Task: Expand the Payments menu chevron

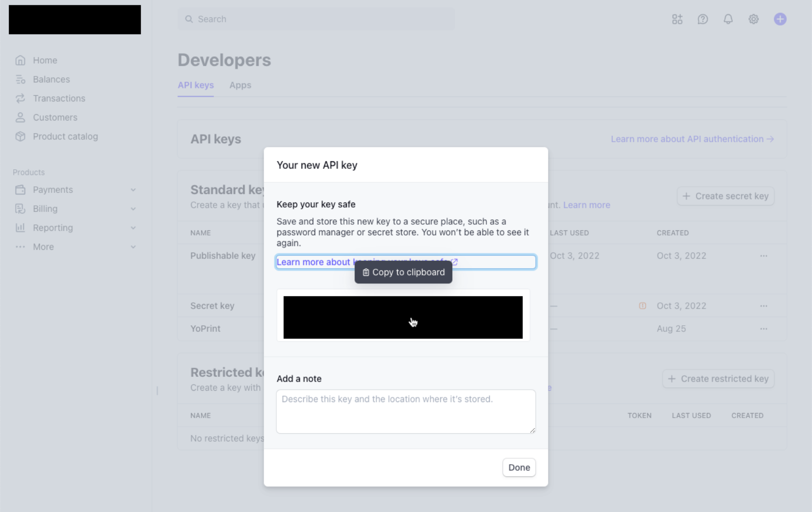Action: (133, 190)
